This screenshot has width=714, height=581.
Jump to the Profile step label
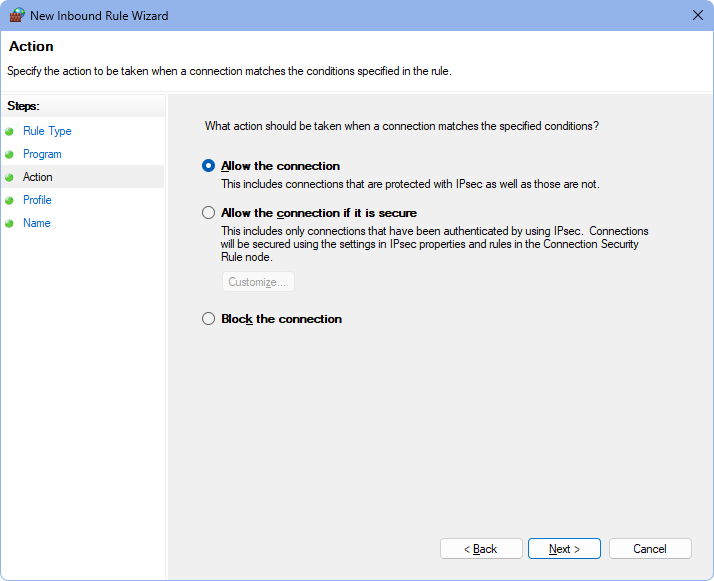[x=37, y=200]
